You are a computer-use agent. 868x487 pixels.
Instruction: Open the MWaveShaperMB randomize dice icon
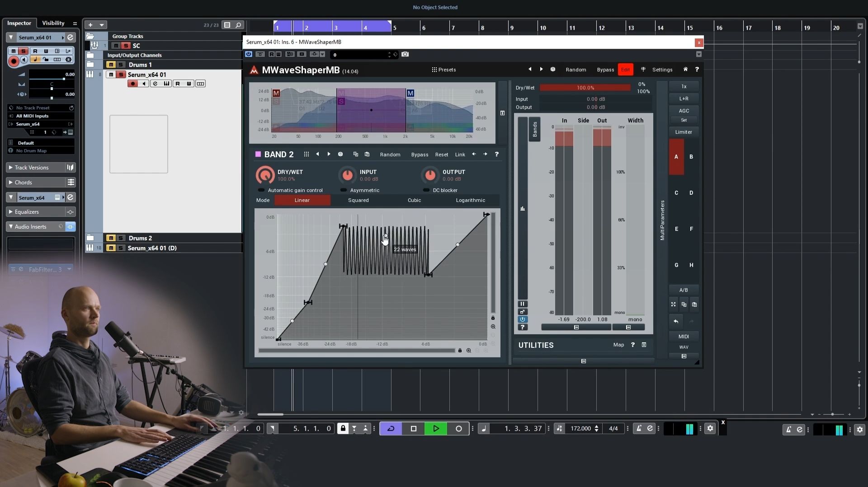552,70
